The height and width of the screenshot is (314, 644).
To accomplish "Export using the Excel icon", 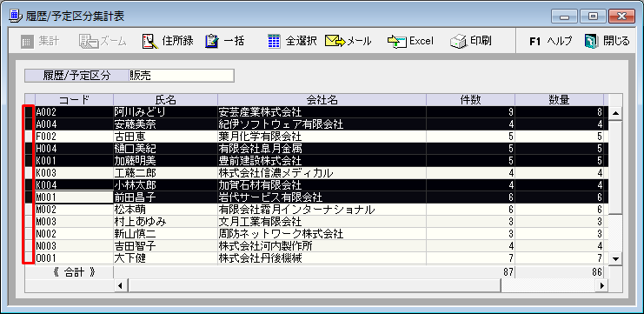I will point(397,41).
